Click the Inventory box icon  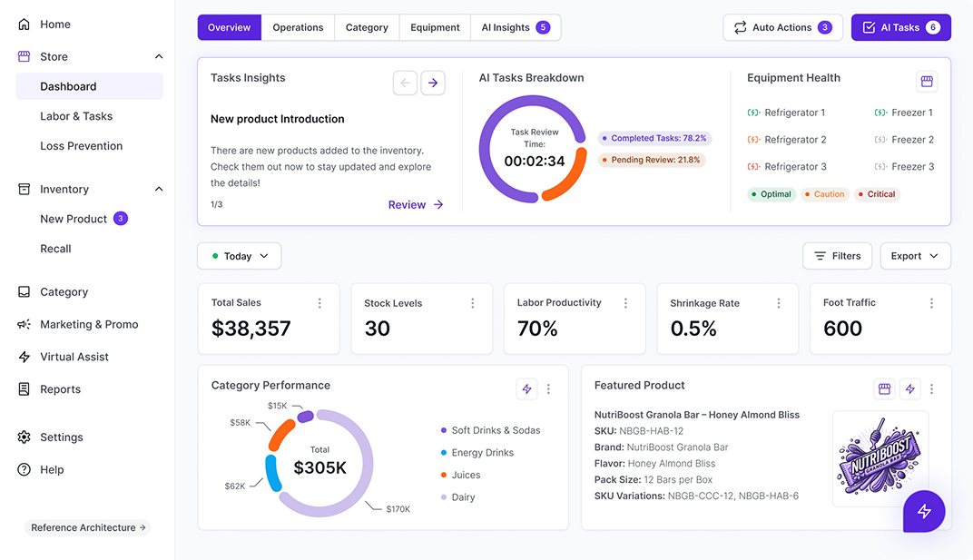[25, 189]
